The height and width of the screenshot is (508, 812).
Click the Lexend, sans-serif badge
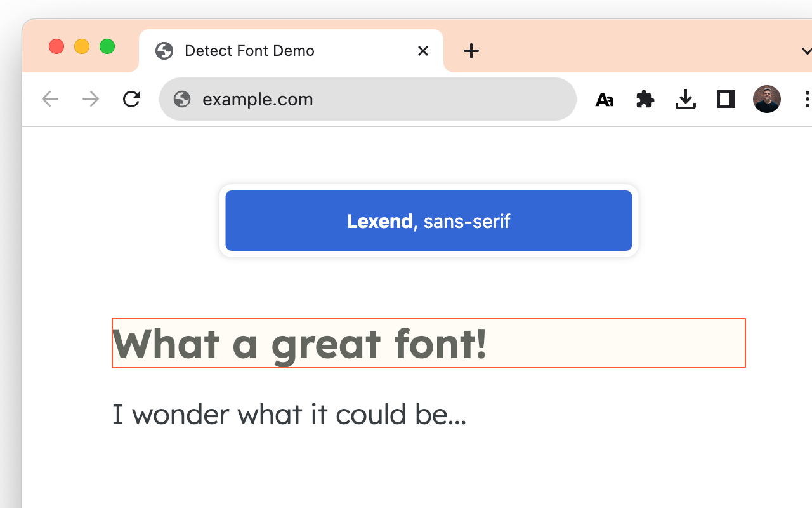coord(428,220)
